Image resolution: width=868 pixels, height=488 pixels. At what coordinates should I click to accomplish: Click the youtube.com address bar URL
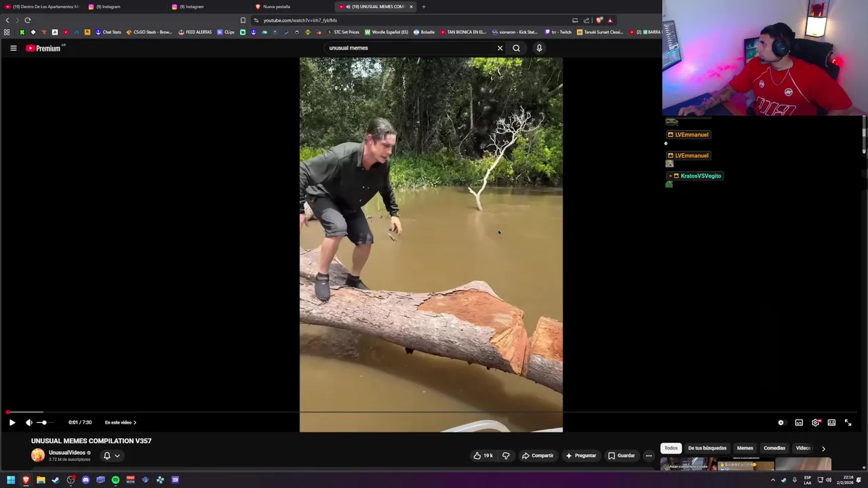[300, 20]
